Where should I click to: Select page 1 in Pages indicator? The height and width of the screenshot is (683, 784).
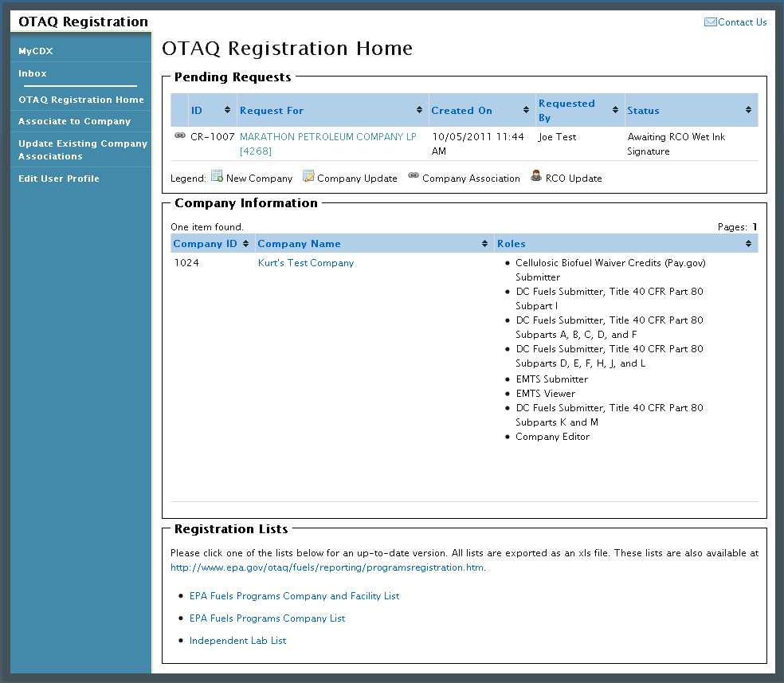point(755,227)
